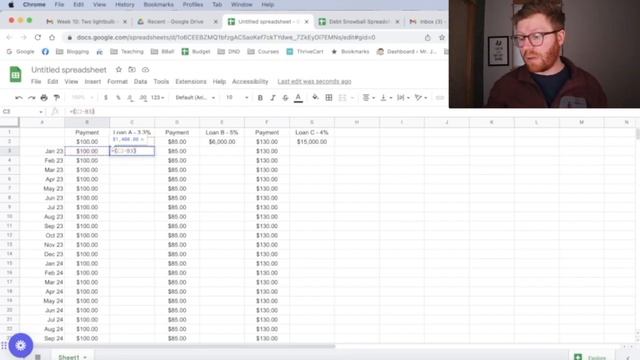Click the browser back arrow
The width and height of the screenshot is (640, 360).
pyautogui.click(x=9, y=37)
